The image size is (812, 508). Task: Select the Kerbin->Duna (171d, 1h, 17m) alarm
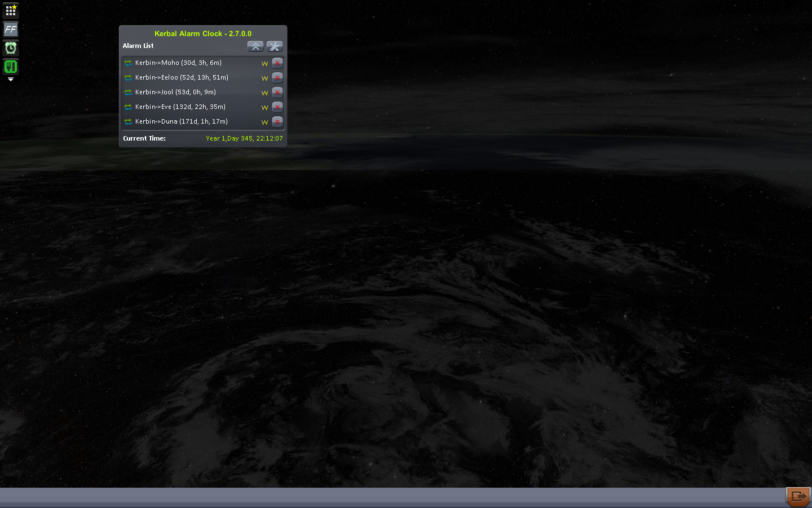tap(182, 122)
